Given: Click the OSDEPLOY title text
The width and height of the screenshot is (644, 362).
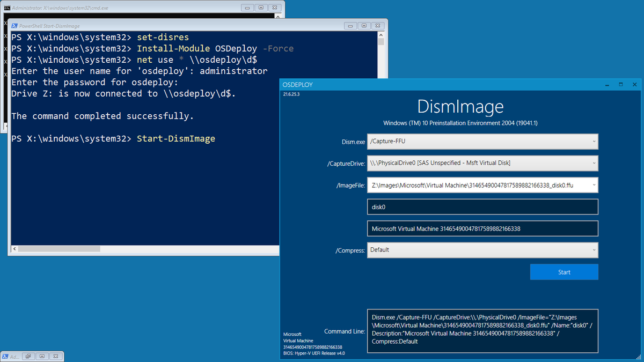Looking at the screenshot, I should 297,85.
